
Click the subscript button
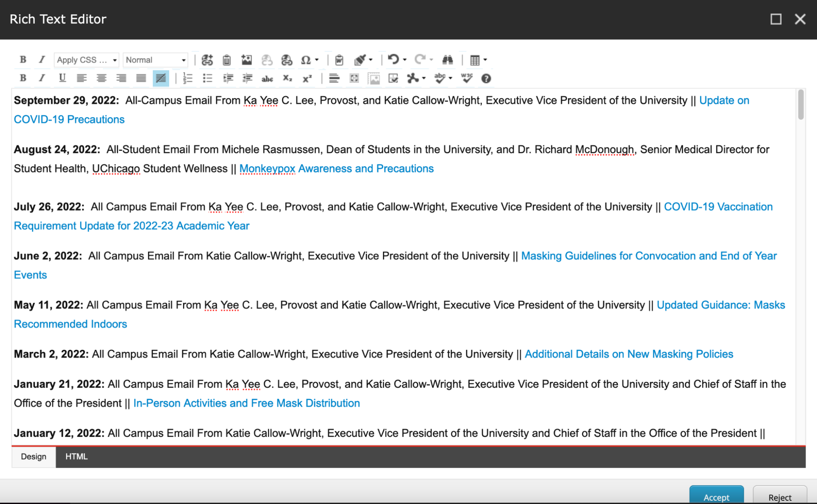pos(287,78)
